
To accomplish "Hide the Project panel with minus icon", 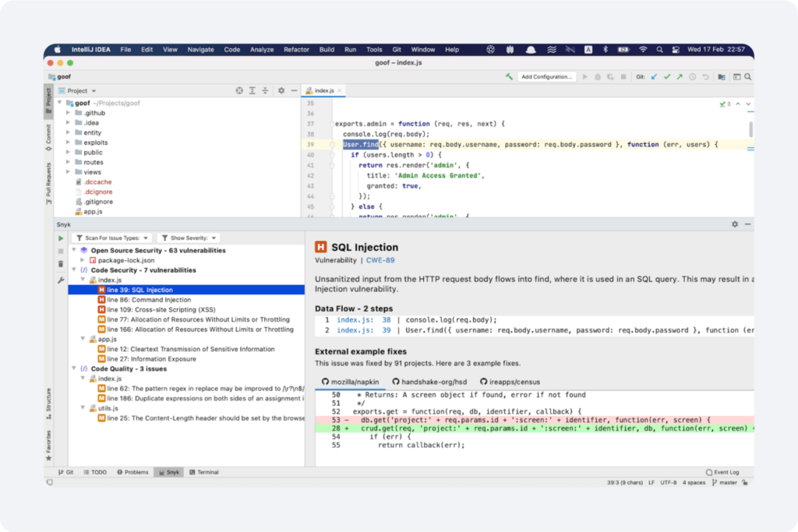I will (x=294, y=90).
